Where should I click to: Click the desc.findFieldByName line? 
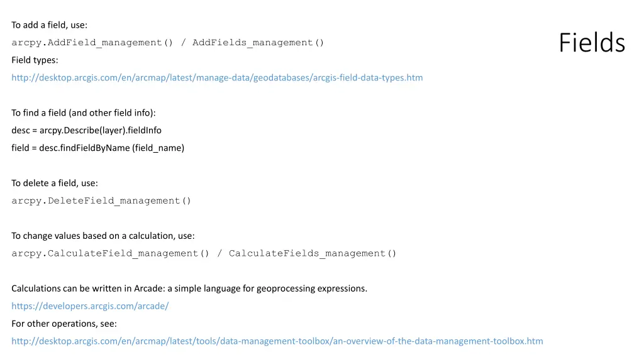click(x=97, y=148)
